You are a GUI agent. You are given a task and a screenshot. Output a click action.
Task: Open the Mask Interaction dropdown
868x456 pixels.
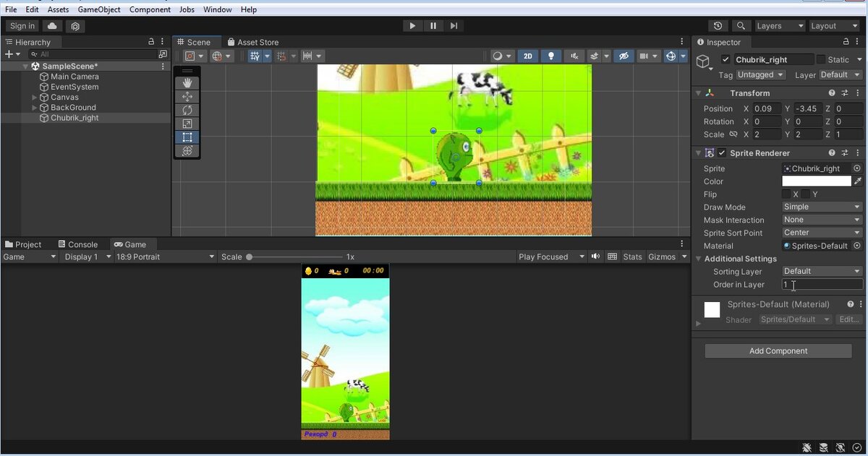pos(822,220)
